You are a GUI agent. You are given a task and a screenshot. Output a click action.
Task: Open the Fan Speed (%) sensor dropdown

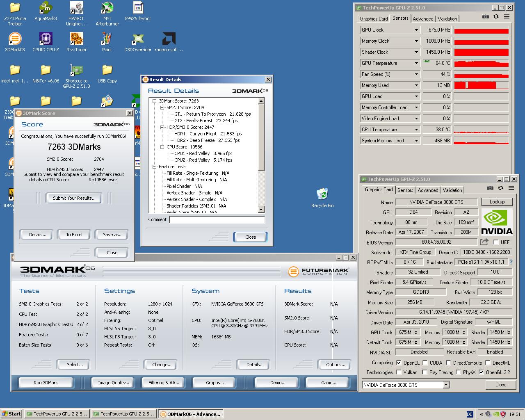pyautogui.click(x=416, y=74)
